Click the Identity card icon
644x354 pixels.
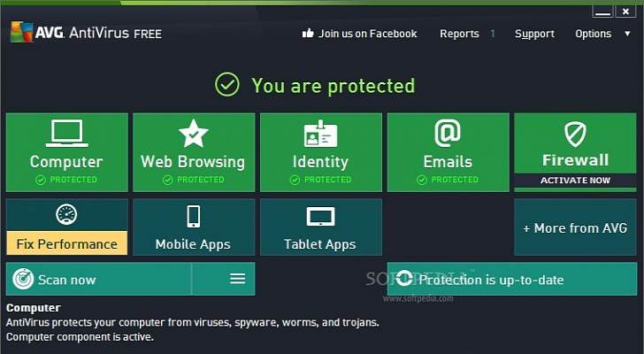[320, 134]
